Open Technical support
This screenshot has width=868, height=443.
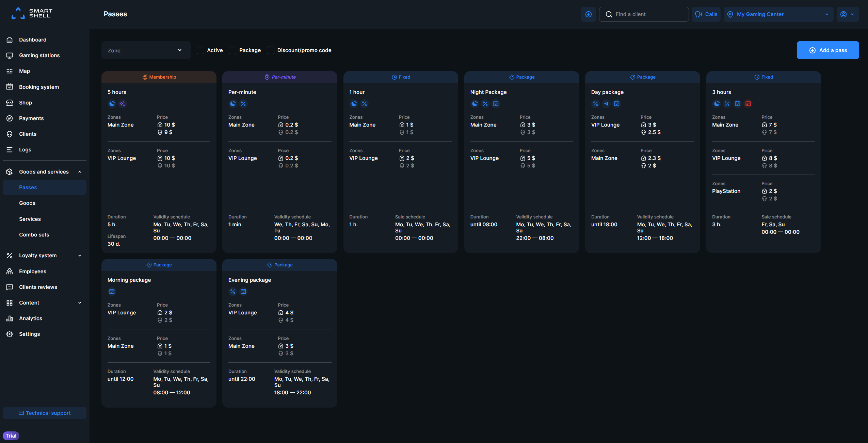(44, 413)
